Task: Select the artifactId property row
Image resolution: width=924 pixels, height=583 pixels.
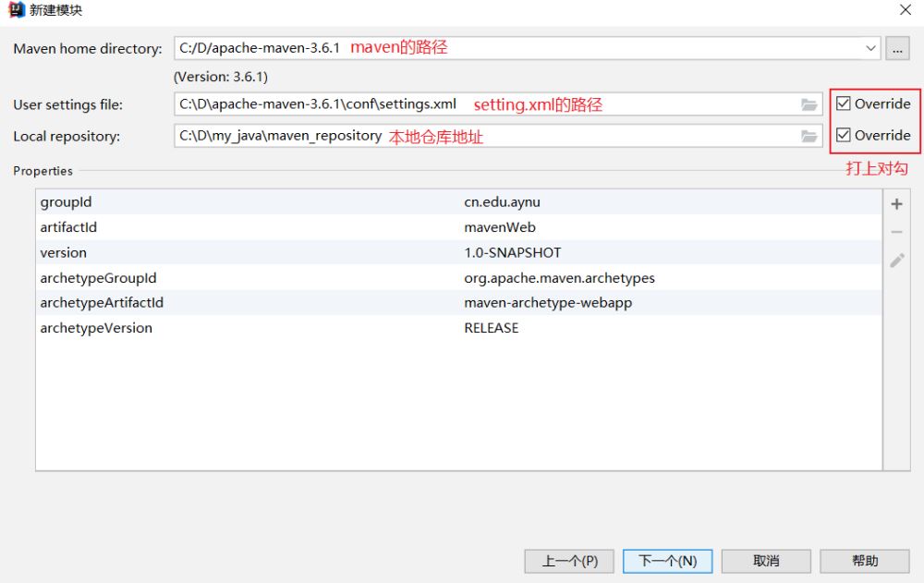Action: coord(458,227)
